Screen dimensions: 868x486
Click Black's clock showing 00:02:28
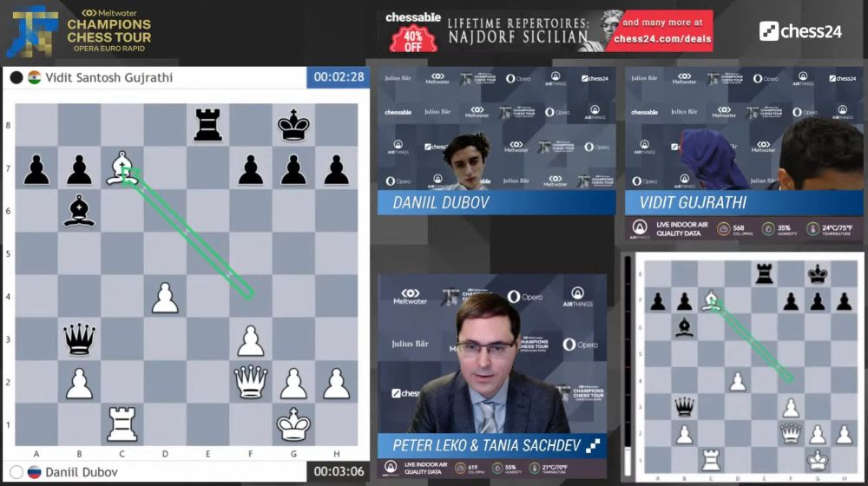click(x=338, y=77)
